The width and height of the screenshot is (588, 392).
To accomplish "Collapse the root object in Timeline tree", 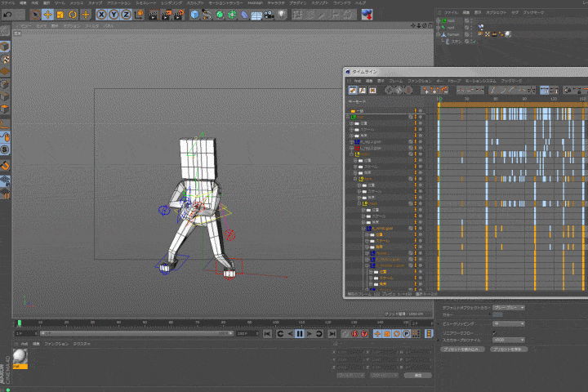I will (348, 117).
